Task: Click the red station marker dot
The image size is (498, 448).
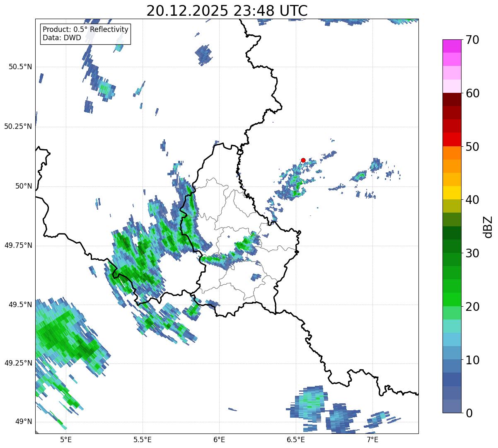Action: (x=303, y=160)
